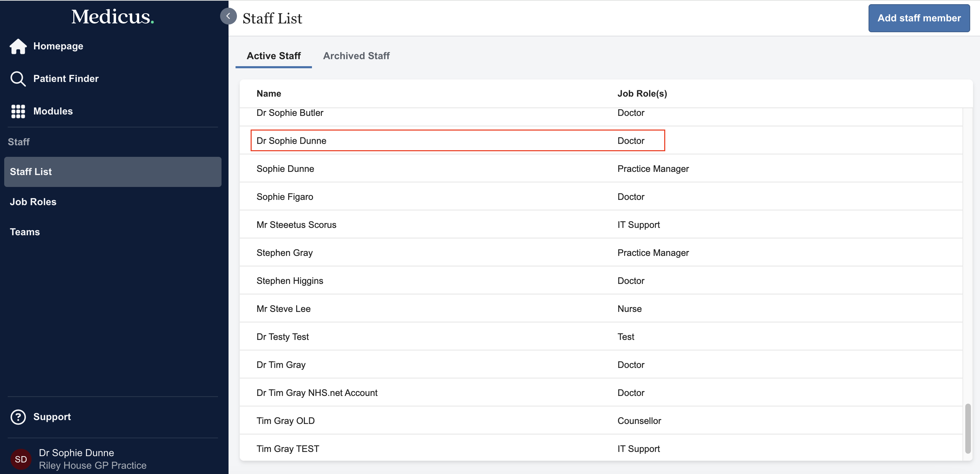The height and width of the screenshot is (474, 980).
Task: Open the Dr Tim Gray NHS.net Account row
Action: [317, 393]
